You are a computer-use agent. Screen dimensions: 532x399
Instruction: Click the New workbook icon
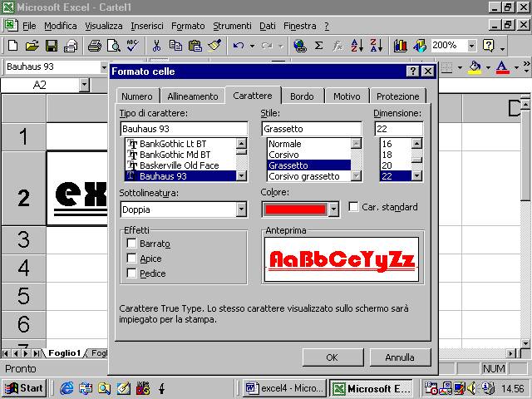click(13, 46)
